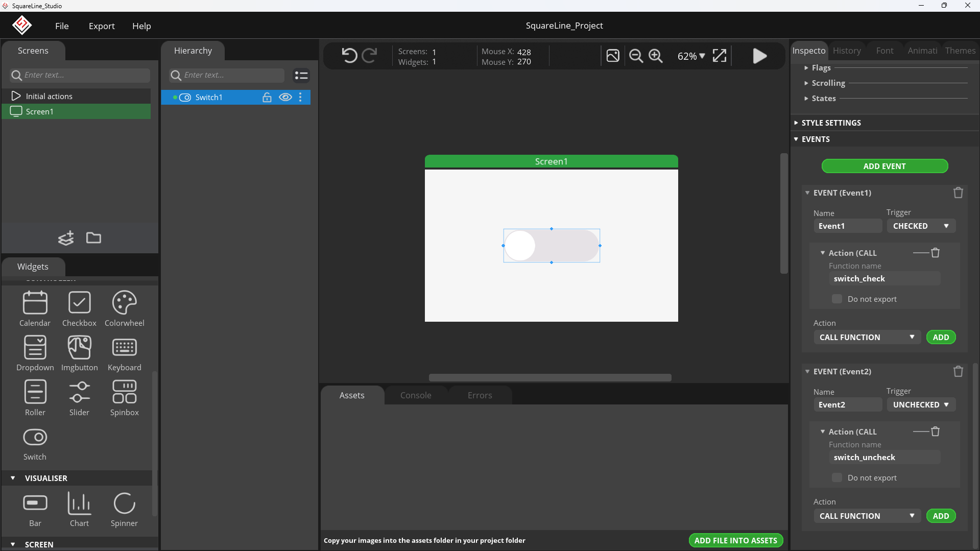
Task: Add a new screen with layers-plus icon
Action: (x=66, y=238)
